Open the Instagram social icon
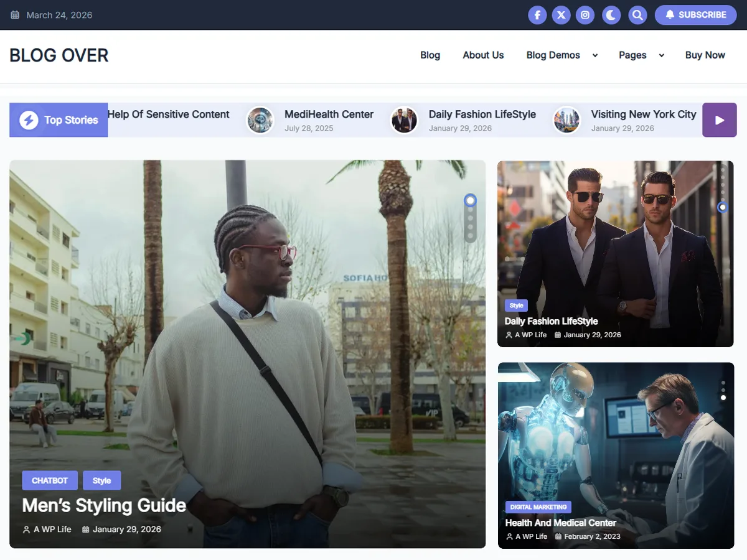The height and width of the screenshot is (560, 747). (585, 15)
